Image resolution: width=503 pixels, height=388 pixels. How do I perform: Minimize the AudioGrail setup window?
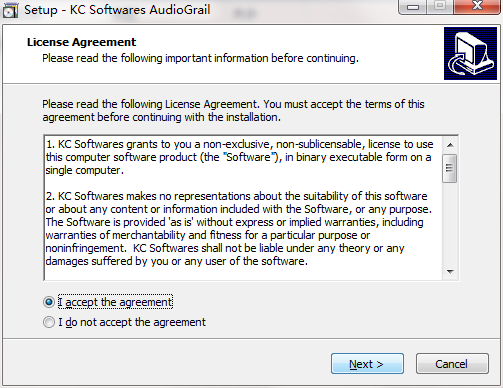click(x=413, y=7)
